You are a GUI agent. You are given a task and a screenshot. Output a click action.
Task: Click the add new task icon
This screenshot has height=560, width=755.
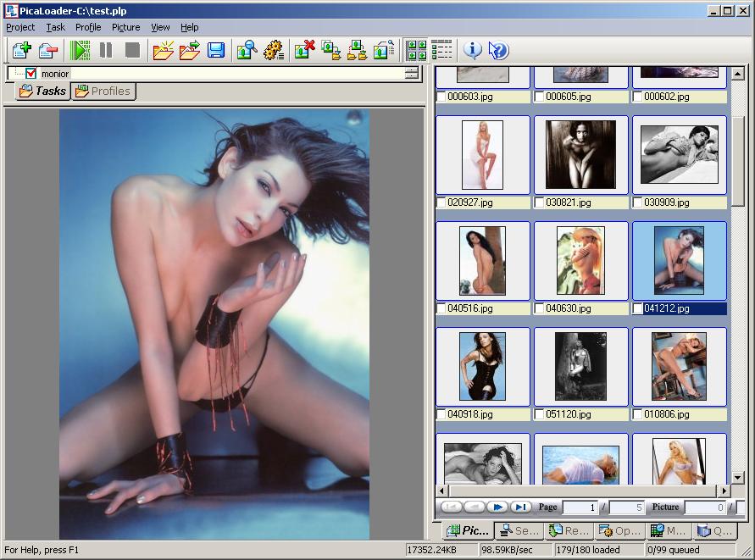coord(20,50)
